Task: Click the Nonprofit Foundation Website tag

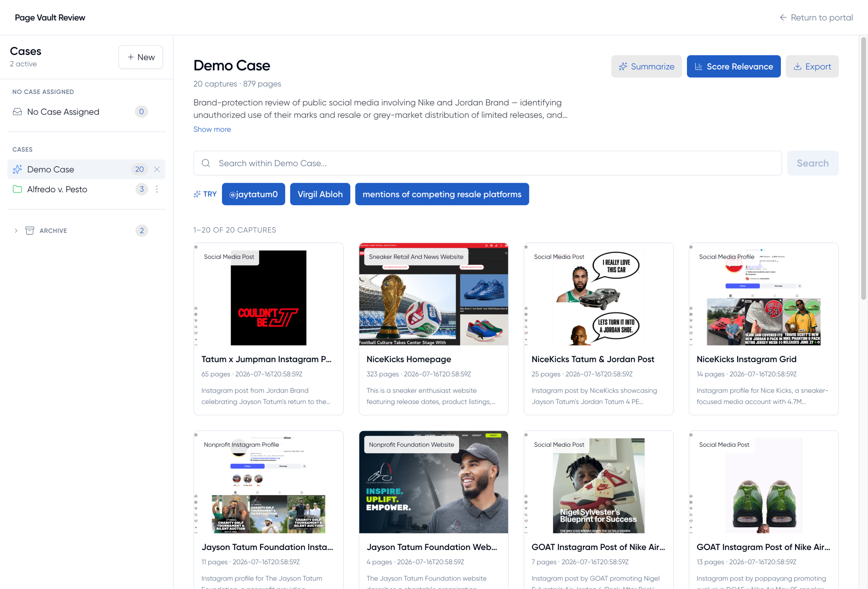Action: pyautogui.click(x=412, y=445)
